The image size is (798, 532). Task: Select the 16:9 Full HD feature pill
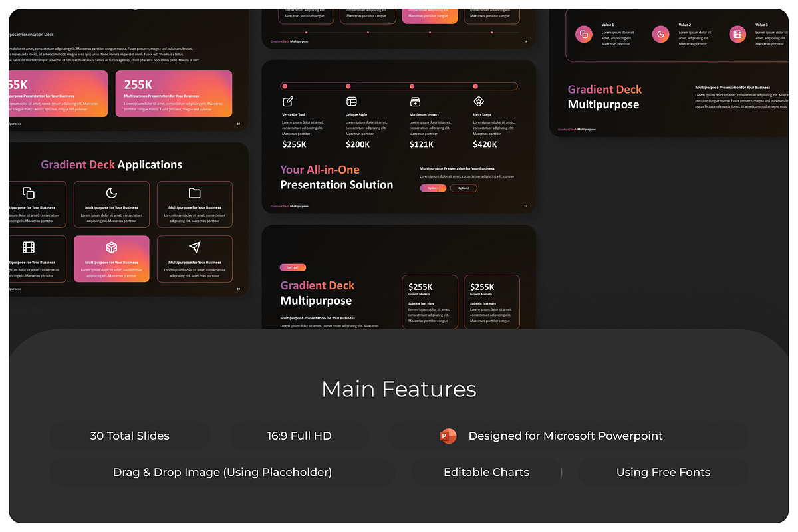pyautogui.click(x=299, y=436)
